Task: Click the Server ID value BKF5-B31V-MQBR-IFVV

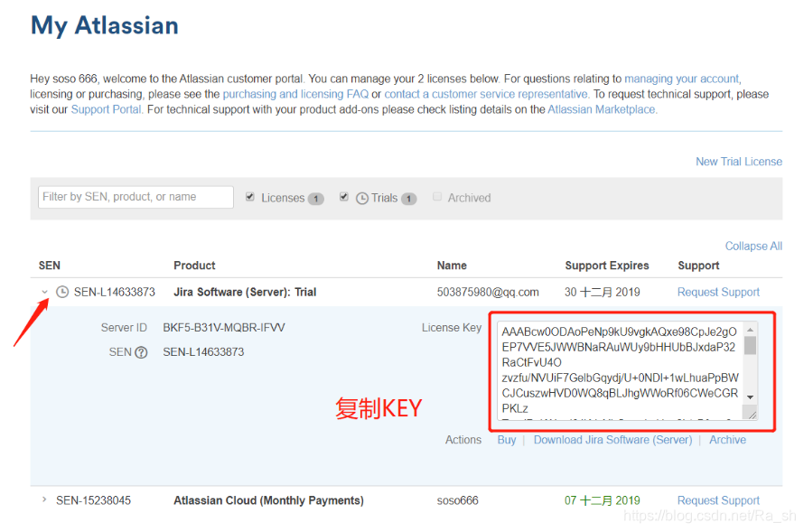Action: point(224,328)
